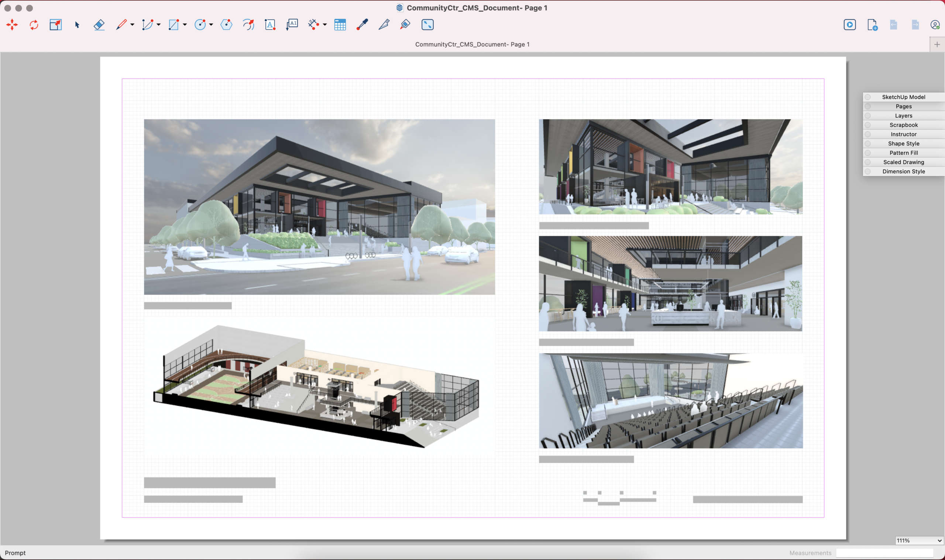Click the red circular-arrows Rotate tool
This screenshot has height=560, width=945.
(x=34, y=25)
